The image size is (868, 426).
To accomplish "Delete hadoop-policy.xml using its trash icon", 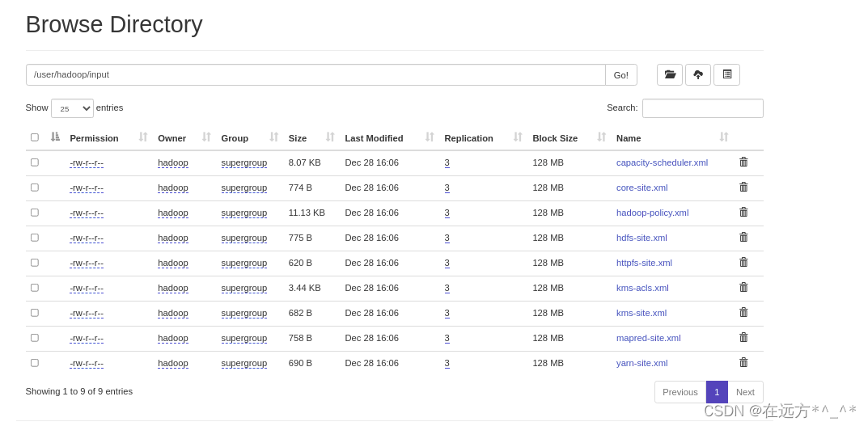I will [743, 213].
